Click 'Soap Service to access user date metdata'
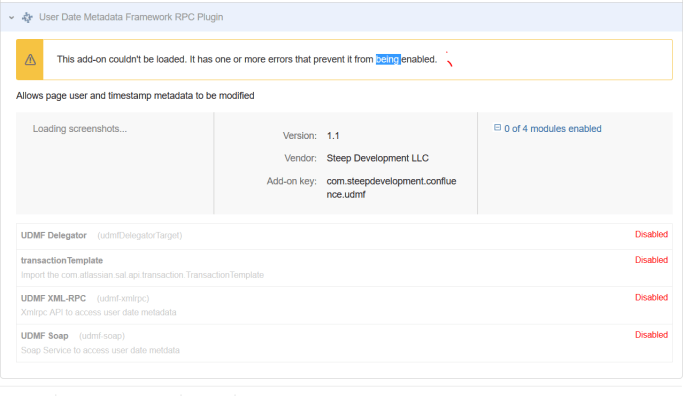Viewport: 700px width, 396px height. point(100,350)
